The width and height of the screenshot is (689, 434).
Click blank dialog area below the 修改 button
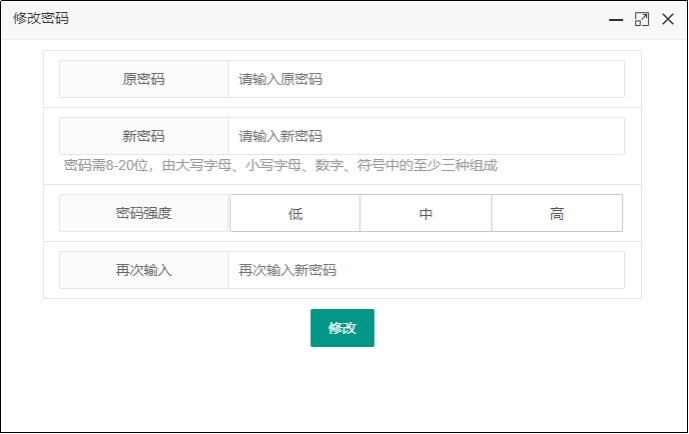(342, 395)
